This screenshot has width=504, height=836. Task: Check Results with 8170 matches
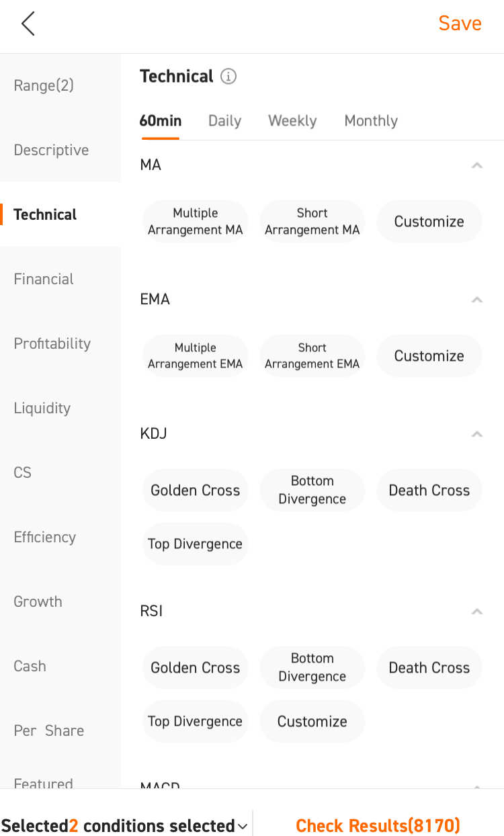tap(378, 825)
